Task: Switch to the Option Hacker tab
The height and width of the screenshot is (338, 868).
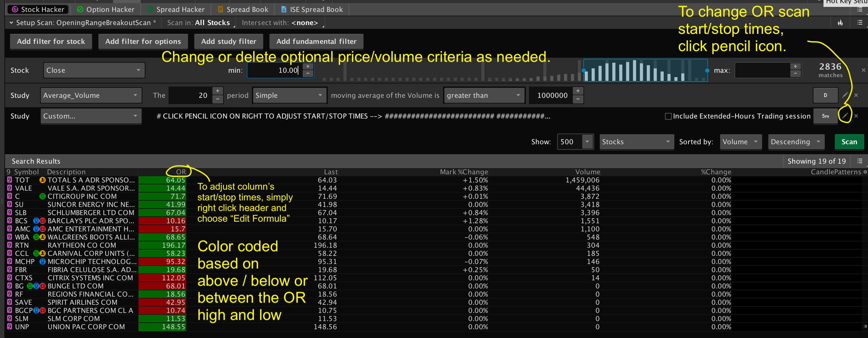Action: click(x=106, y=9)
